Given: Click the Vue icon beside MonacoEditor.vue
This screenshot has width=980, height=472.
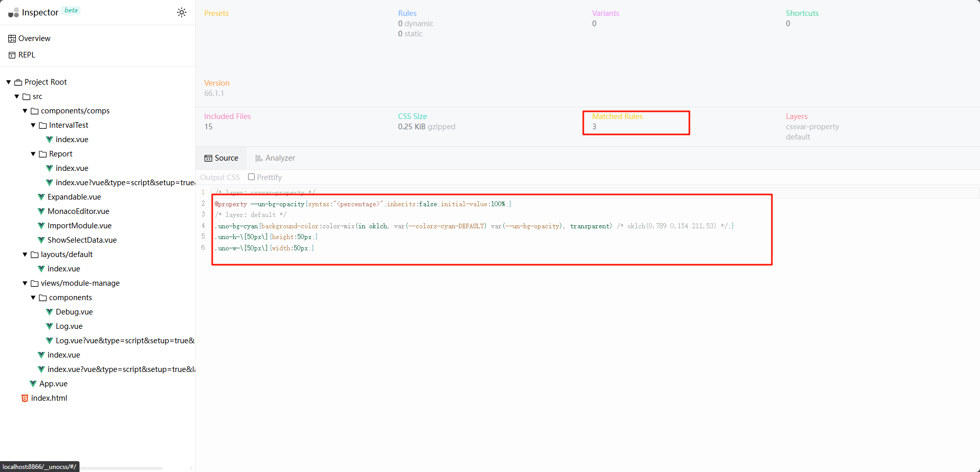Looking at the screenshot, I should pyautogui.click(x=42, y=211).
